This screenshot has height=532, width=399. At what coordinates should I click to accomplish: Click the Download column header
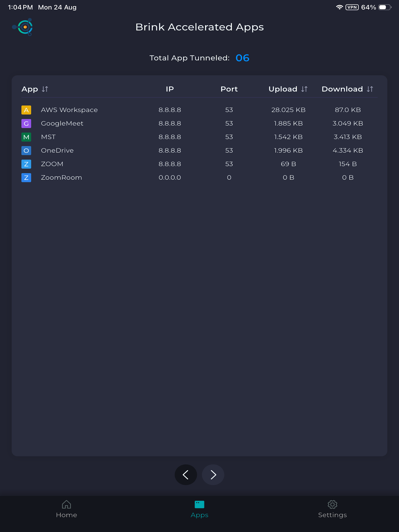[x=342, y=89]
